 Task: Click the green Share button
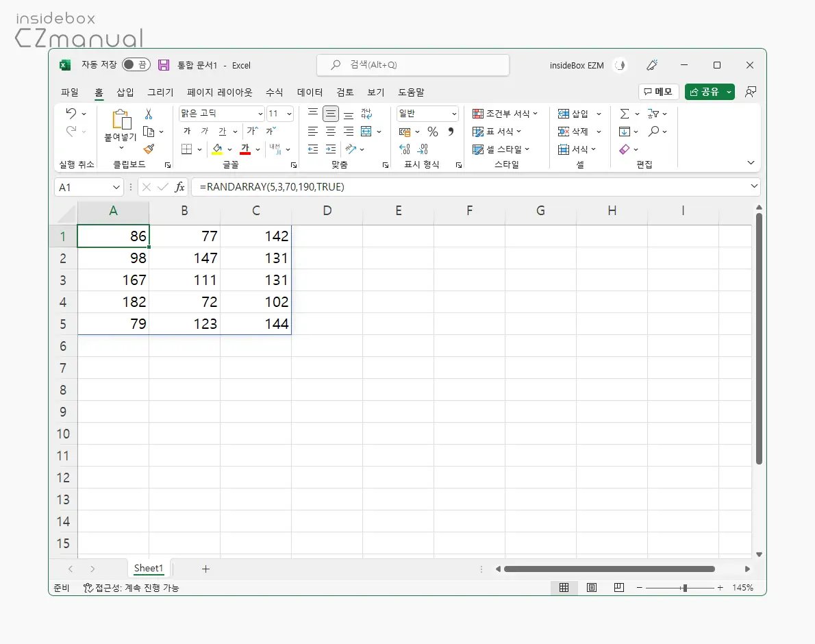coord(710,92)
